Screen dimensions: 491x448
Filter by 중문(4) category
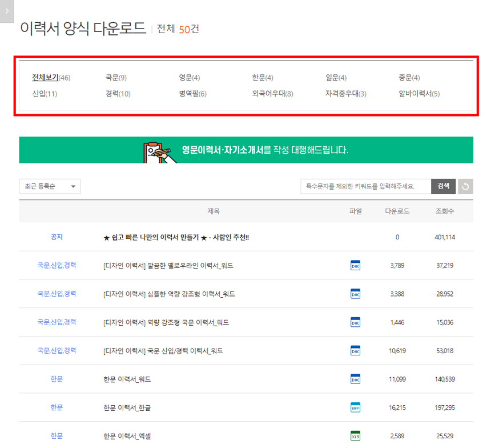click(x=409, y=78)
